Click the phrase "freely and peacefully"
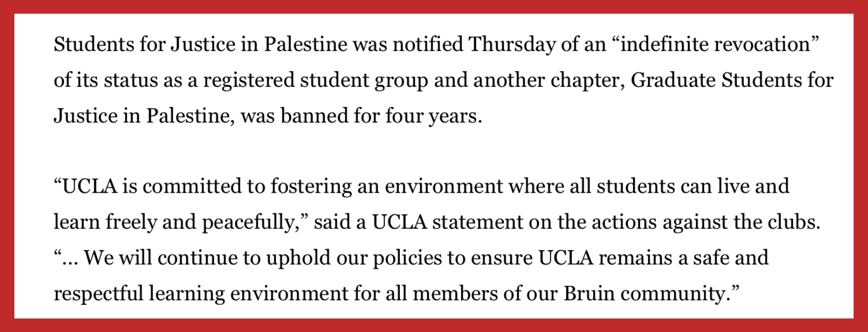The height and width of the screenshot is (332, 868). coord(202,222)
